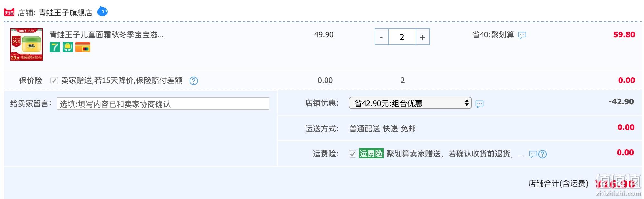Image resolution: width=644 pixels, height=199 pixels.
Task: Click the question mark beside 运费险
Action: click(542, 155)
